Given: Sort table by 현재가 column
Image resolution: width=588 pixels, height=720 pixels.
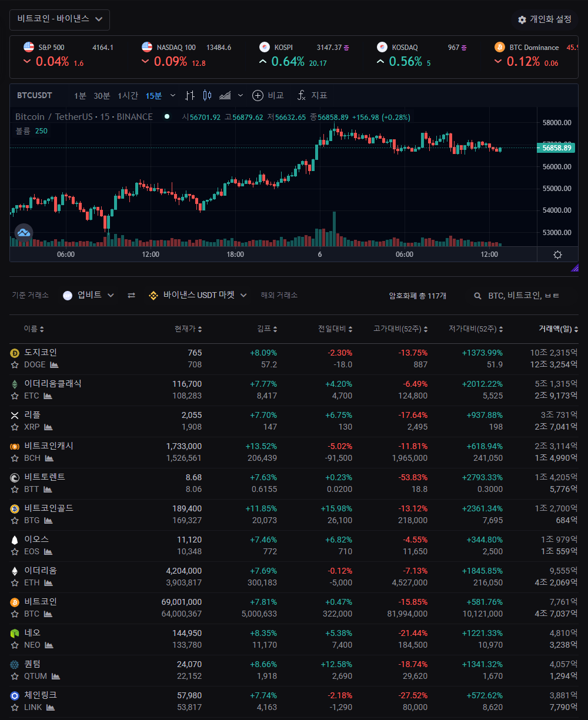Looking at the screenshot, I should (x=188, y=329).
